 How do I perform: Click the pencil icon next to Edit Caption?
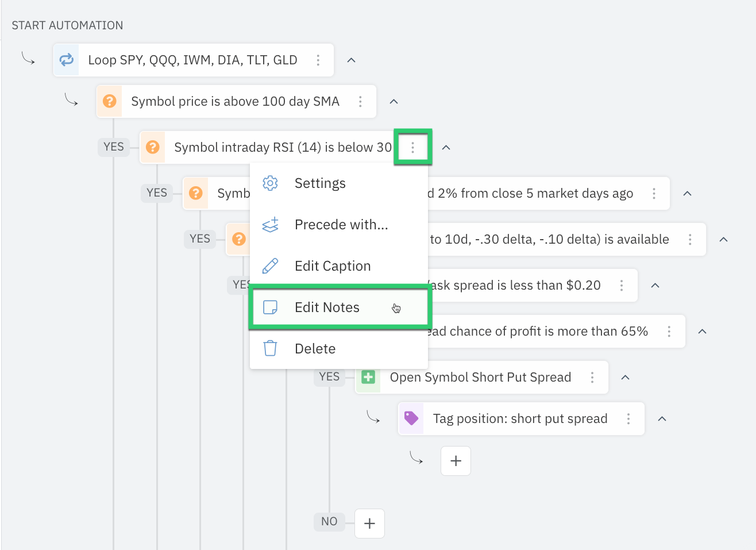coord(270,266)
